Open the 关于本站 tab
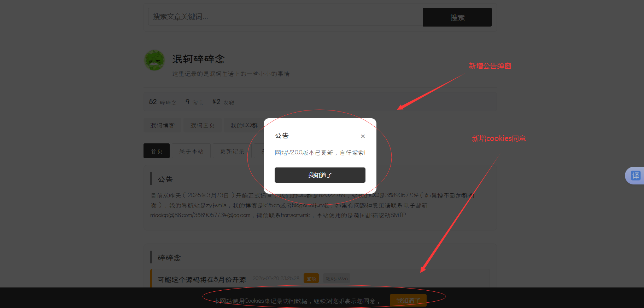This screenshot has height=308, width=644. pyautogui.click(x=191, y=151)
